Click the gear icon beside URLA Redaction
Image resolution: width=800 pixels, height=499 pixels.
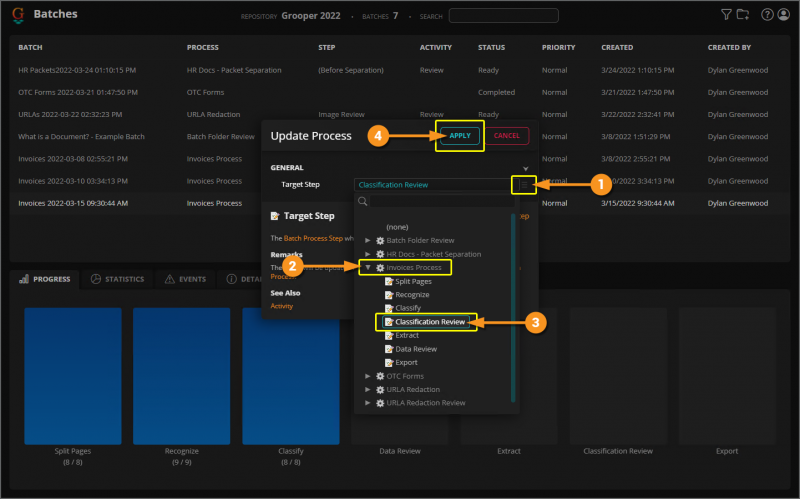coord(380,389)
